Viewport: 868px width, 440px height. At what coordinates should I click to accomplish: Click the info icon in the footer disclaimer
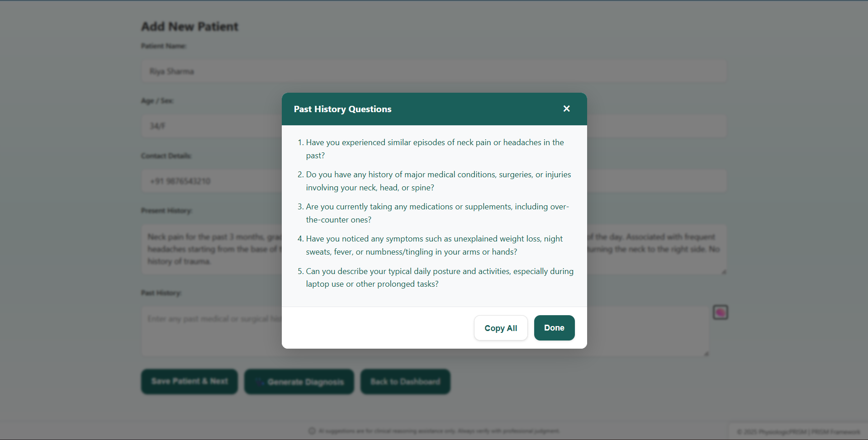312,431
